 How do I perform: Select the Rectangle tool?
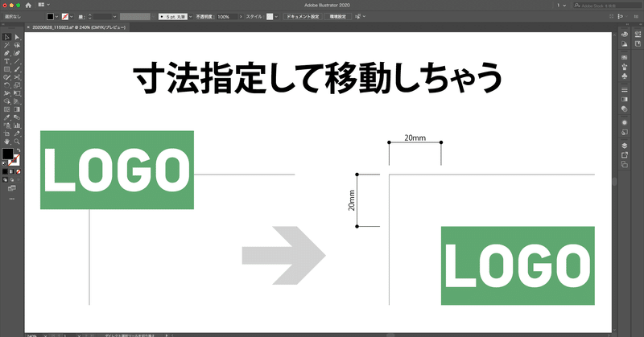[6, 69]
